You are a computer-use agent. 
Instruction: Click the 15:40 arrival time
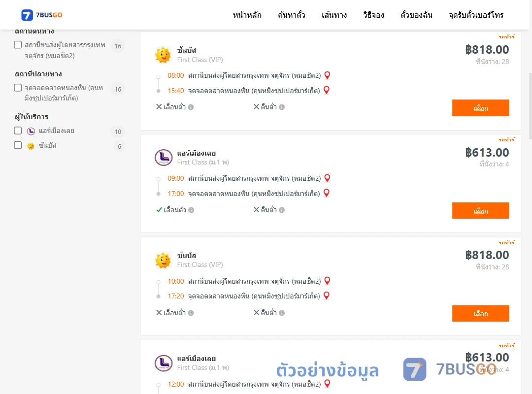(176, 91)
